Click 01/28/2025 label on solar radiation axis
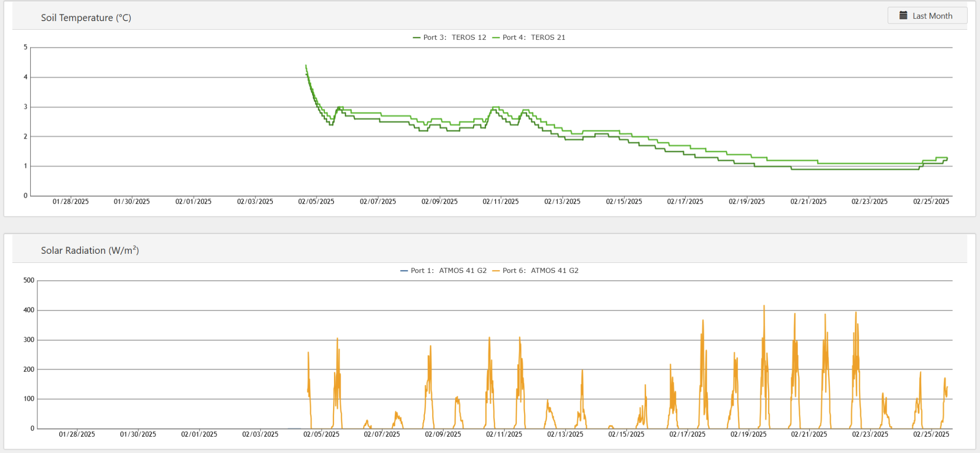The image size is (980, 453). (x=77, y=434)
